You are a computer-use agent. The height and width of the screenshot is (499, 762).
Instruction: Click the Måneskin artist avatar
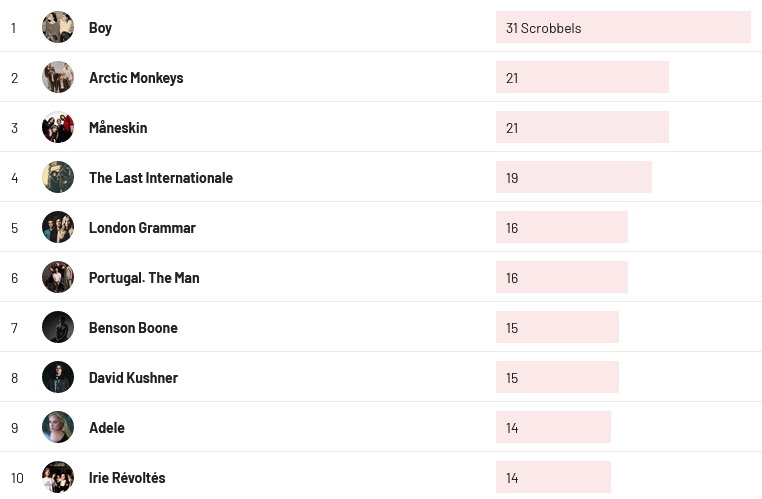58,127
